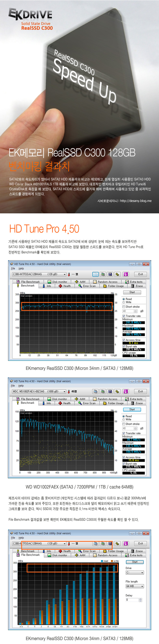Click copy-screenshot icon in C300 Benchmark window
Screen dimensions: 159x644
(103, 274)
